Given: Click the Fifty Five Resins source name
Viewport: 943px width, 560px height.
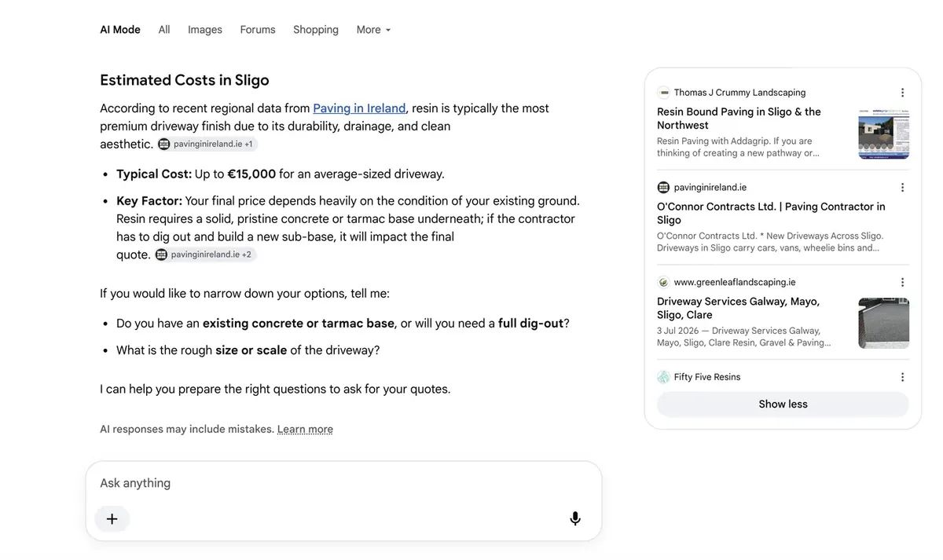Looking at the screenshot, I should [x=707, y=378].
